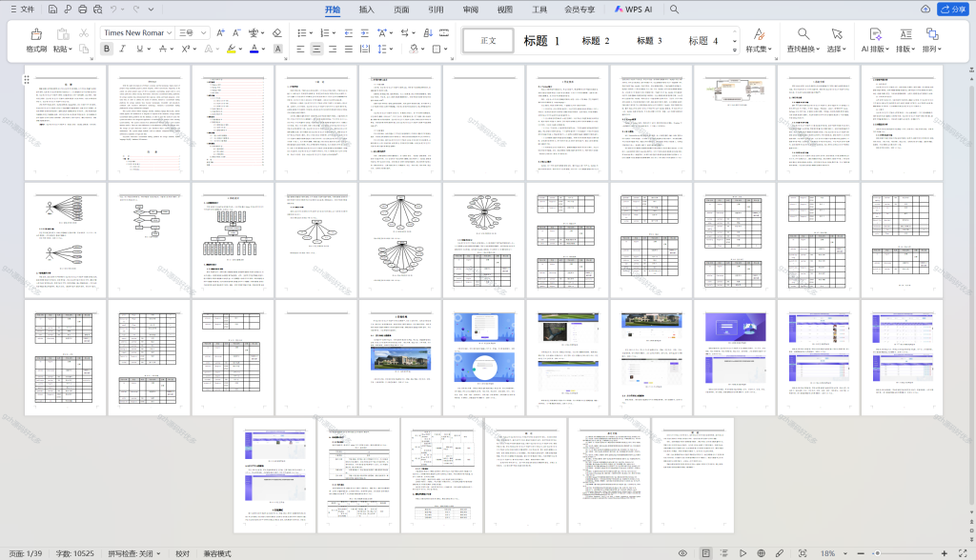This screenshot has height=560, width=976.
Task: Decrease font size with the A- icon
Action: (x=236, y=33)
